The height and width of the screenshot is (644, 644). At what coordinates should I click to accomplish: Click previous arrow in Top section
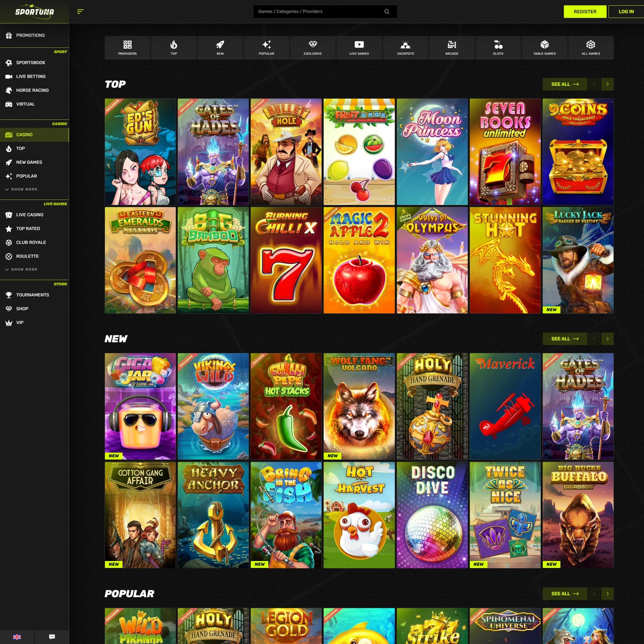click(594, 84)
